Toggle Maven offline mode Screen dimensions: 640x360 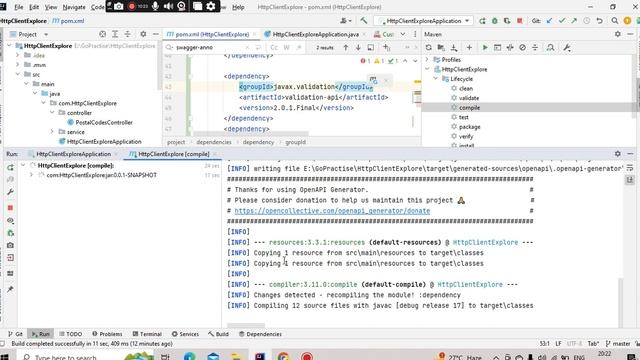coord(510,48)
